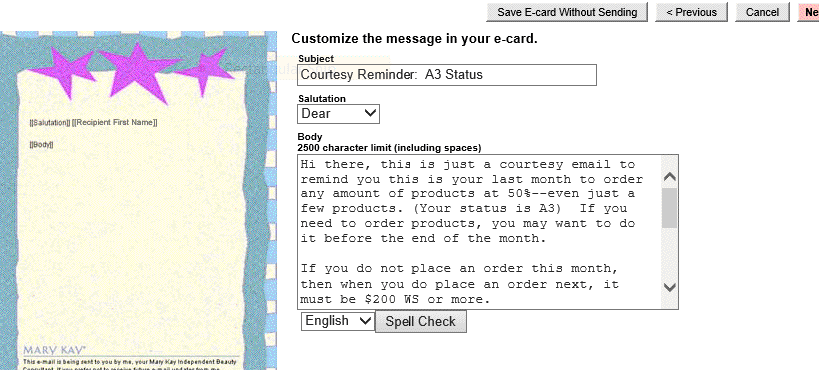Click Save E-card Without Sending
819x370 pixels.
coord(567,12)
